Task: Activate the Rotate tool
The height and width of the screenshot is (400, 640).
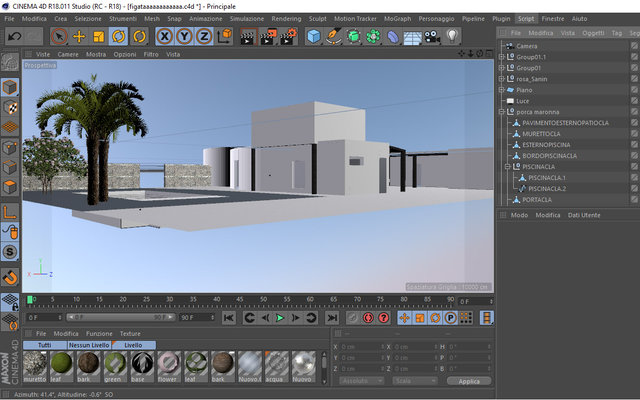Action: click(118, 37)
